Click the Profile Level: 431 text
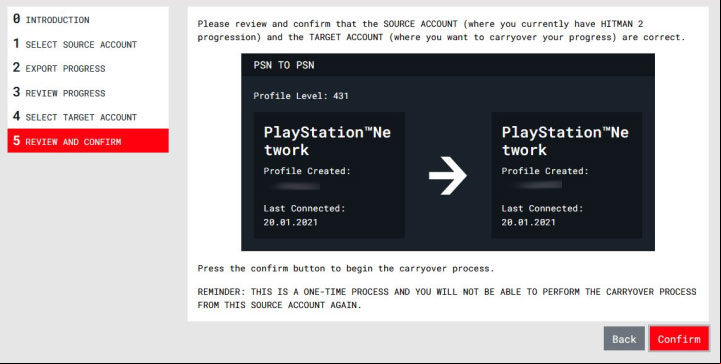The image size is (721, 364). coord(301,96)
